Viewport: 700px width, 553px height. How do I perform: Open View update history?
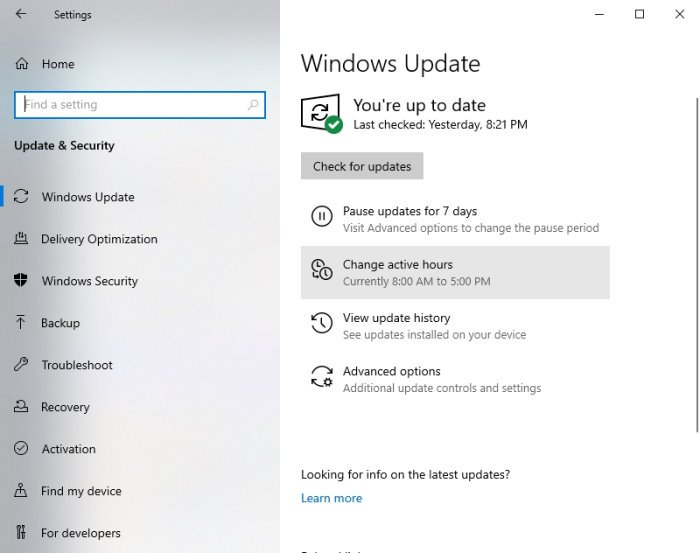point(455,326)
